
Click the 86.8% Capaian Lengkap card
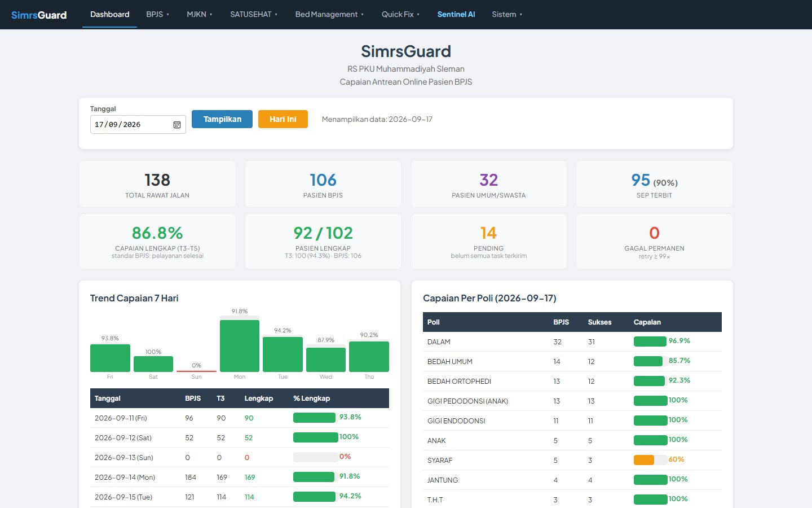[157, 241]
